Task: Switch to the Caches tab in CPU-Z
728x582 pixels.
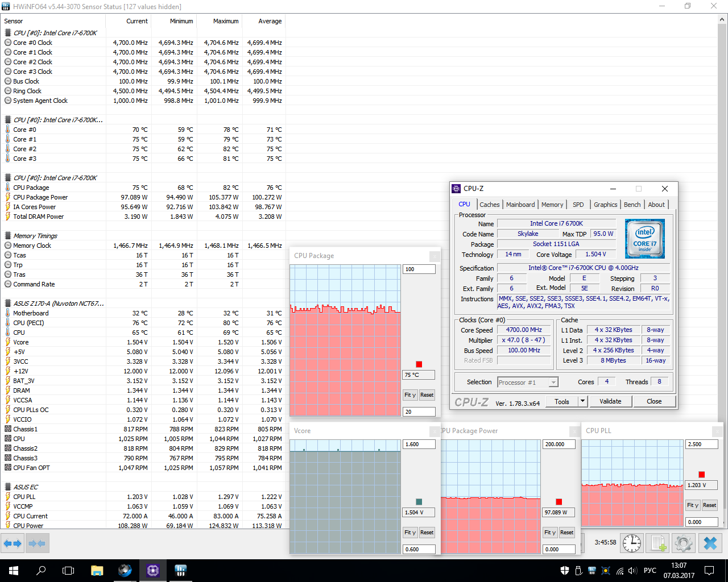Action: (489, 205)
